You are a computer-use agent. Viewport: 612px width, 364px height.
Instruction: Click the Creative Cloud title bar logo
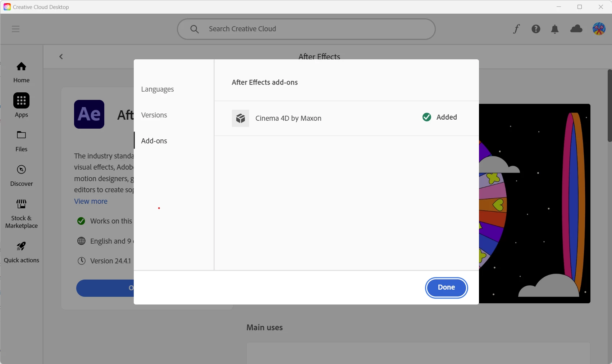[x=7, y=7]
